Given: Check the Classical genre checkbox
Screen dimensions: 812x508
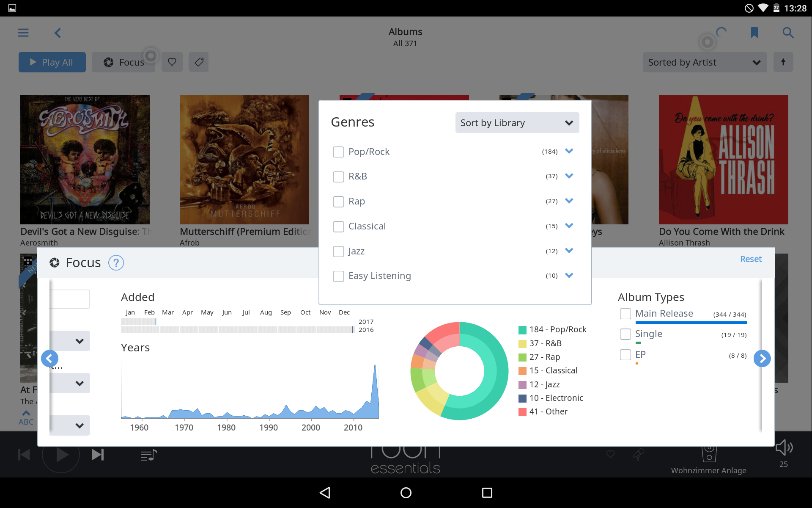Looking at the screenshot, I should point(338,226).
